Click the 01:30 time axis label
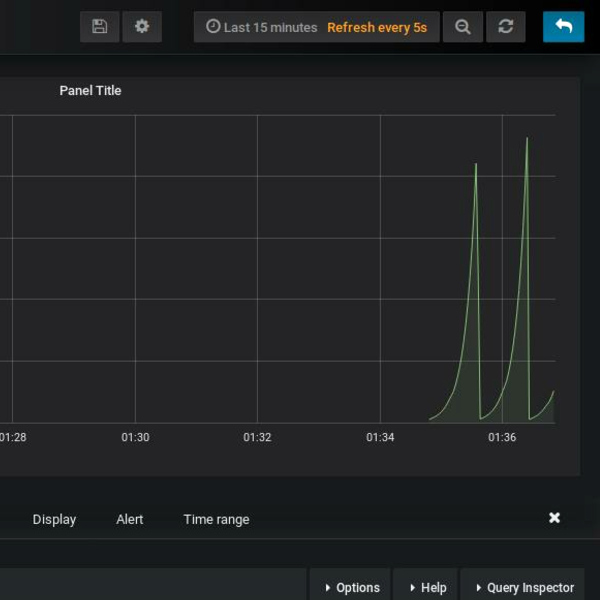Screen dimensions: 600x600 (x=135, y=437)
